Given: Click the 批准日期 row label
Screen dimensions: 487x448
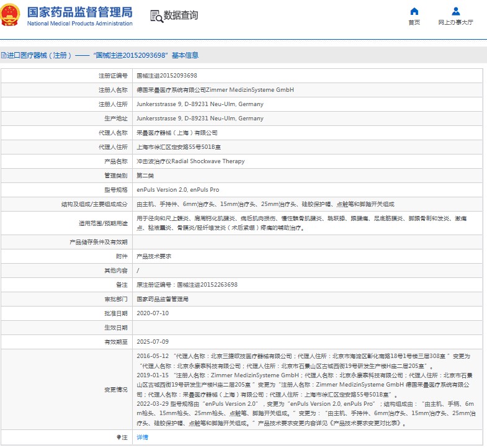Looking at the screenshot, I should pyautogui.click(x=116, y=313).
